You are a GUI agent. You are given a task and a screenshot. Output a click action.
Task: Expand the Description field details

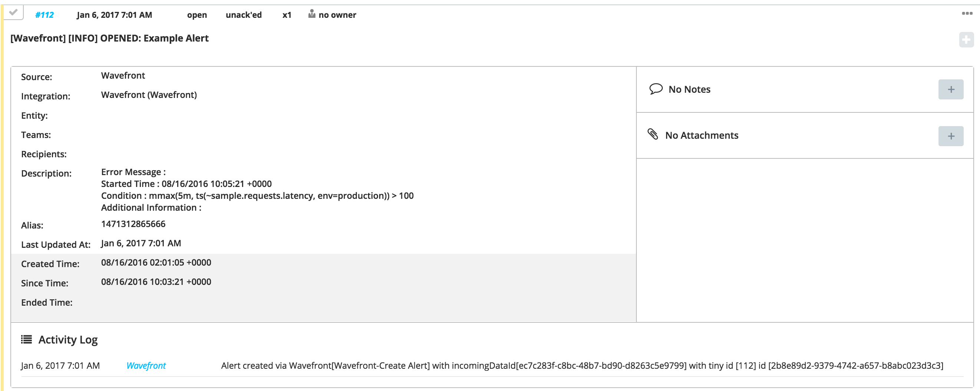pos(47,173)
